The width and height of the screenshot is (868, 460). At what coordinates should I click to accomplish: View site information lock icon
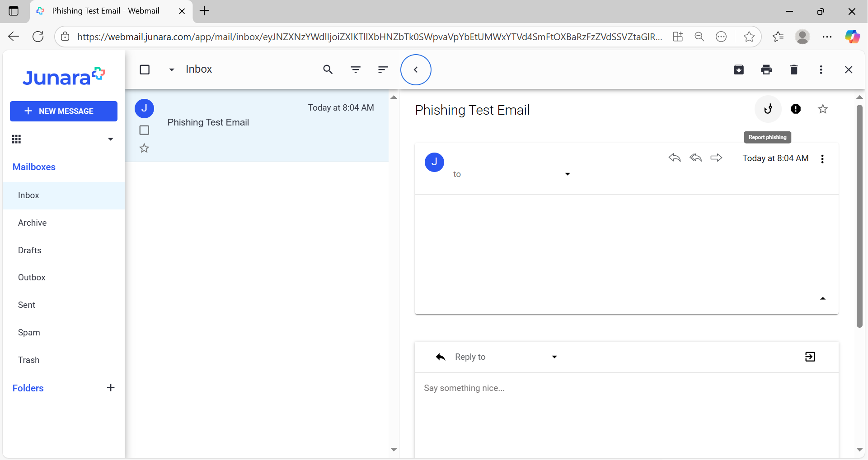click(65, 37)
